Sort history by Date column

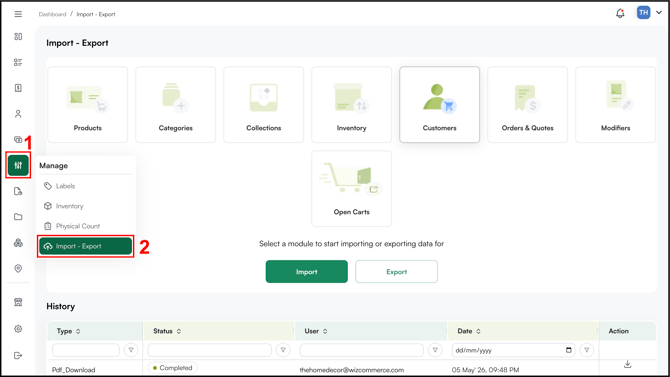coord(478,331)
